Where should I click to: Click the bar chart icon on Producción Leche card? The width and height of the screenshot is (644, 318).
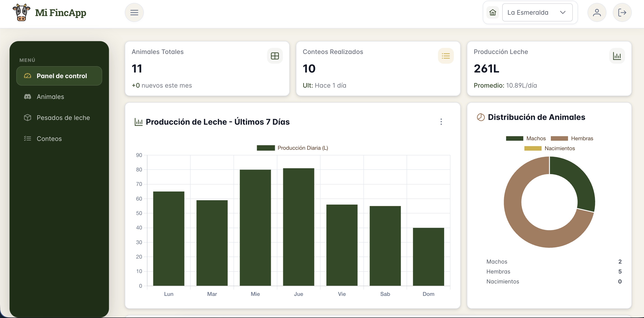coord(617,56)
